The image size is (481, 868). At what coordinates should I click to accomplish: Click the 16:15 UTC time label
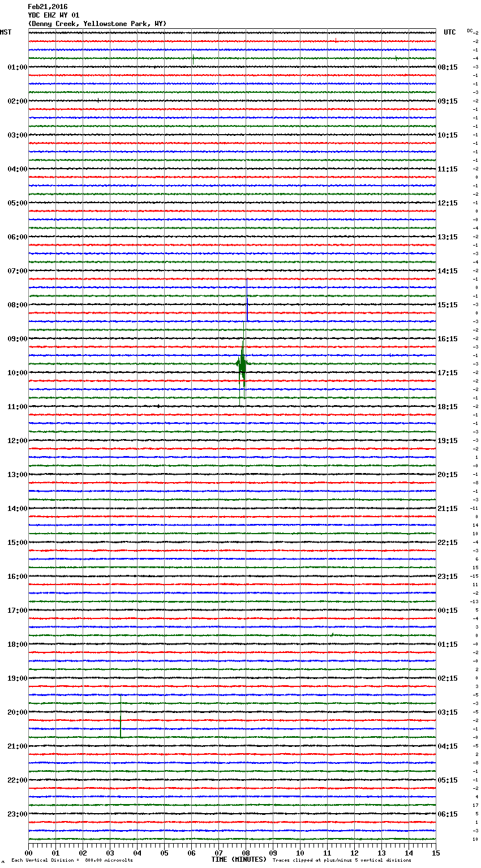point(448,339)
